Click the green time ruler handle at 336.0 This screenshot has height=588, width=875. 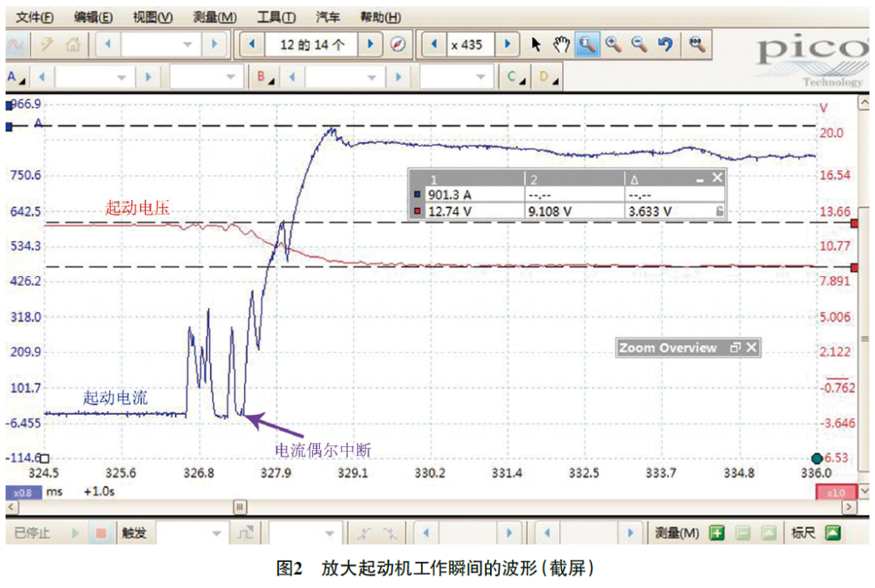[817, 458]
